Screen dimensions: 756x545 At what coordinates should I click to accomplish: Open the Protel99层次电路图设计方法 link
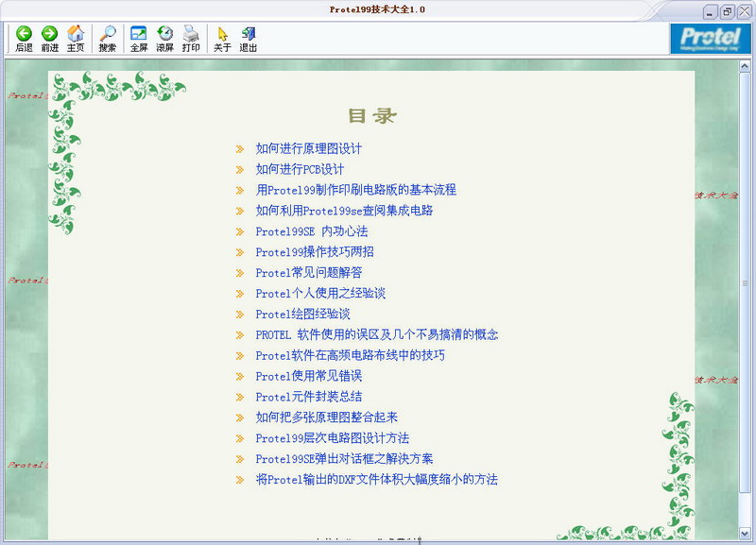click(333, 438)
